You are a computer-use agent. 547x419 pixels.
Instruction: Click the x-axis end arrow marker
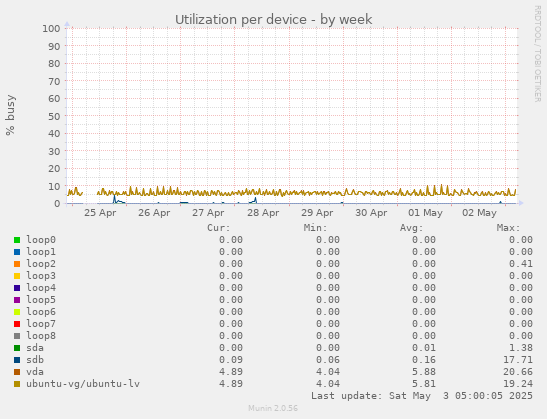[x=521, y=203]
